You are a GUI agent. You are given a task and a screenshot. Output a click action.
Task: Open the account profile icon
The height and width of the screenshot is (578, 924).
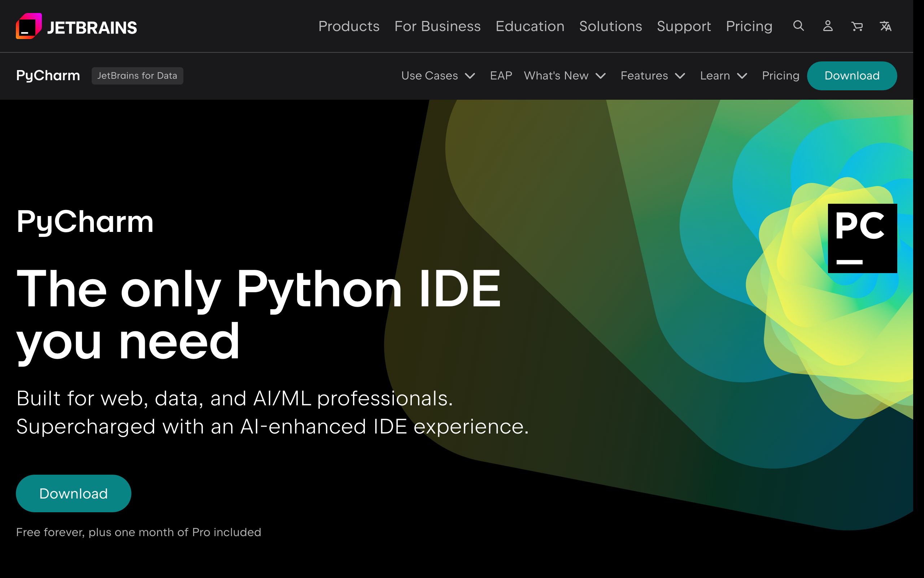click(x=828, y=26)
